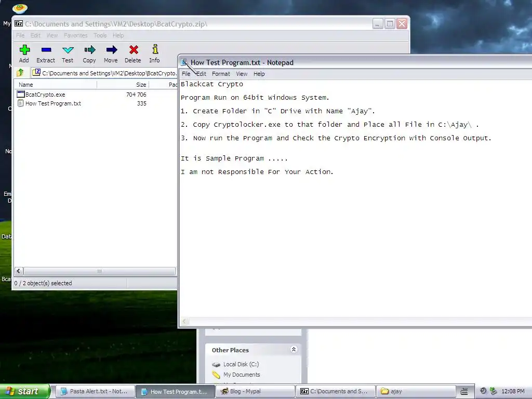Screen dimensions: 532x399
Task: Open the 7-Zip Tools menu
Action: click(100, 35)
